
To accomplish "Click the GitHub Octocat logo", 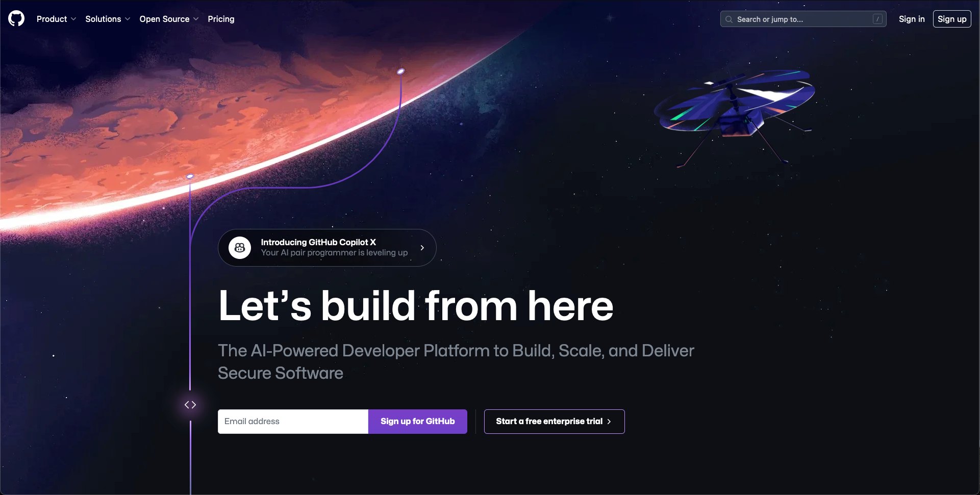I will (x=16, y=18).
